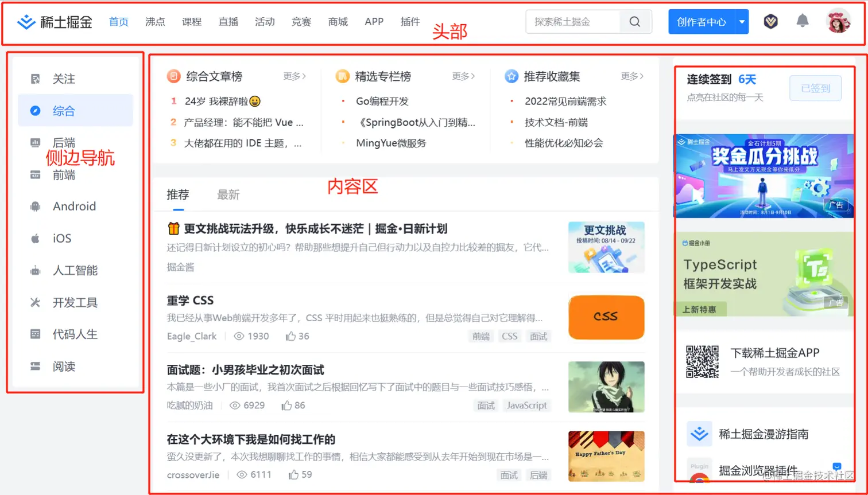868x495 pixels.
Task: Open the 性能优化必知必会 collection
Action: (564, 143)
